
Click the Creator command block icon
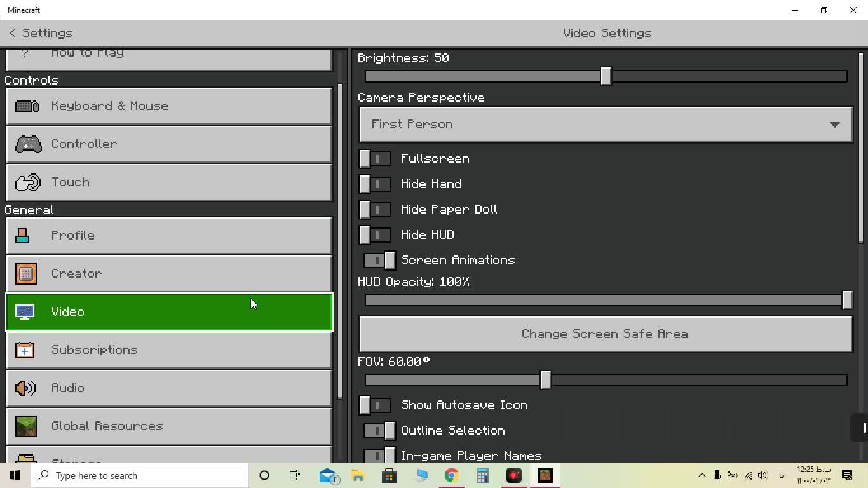pyautogui.click(x=26, y=274)
